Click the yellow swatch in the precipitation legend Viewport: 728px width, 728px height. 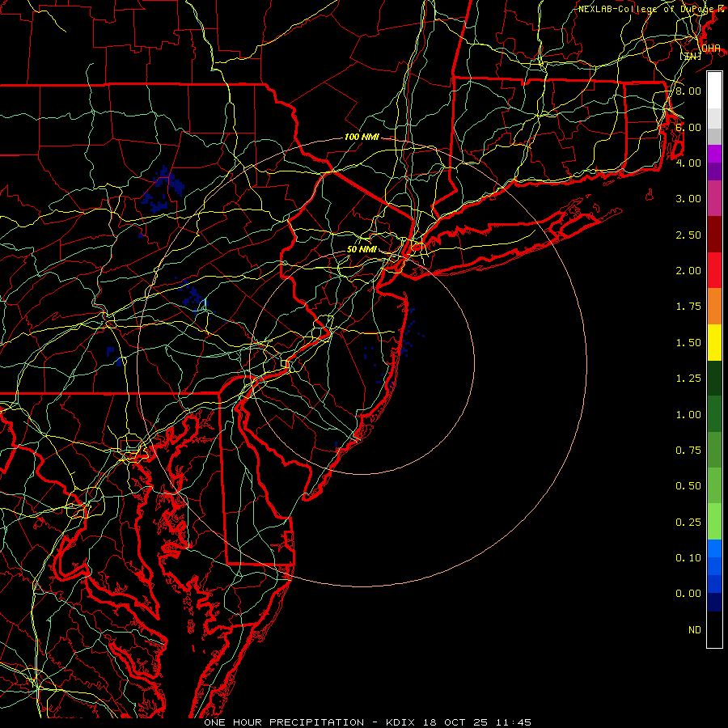click(x=714, y=342)
